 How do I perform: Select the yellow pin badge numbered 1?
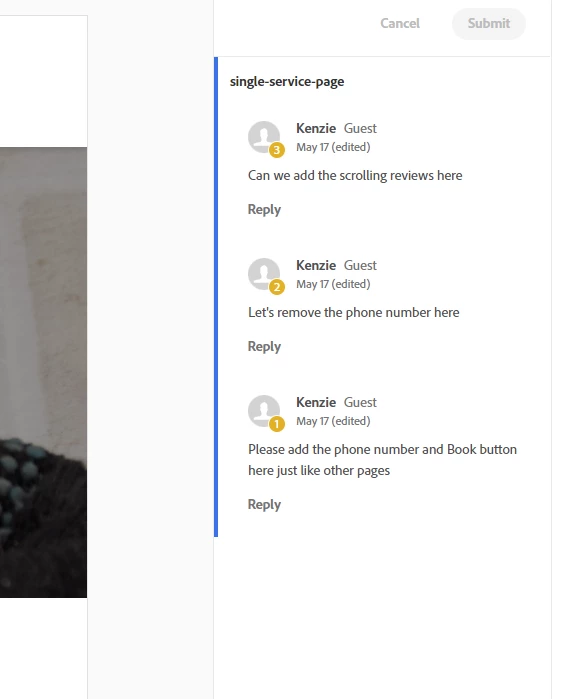pos(276,424)
